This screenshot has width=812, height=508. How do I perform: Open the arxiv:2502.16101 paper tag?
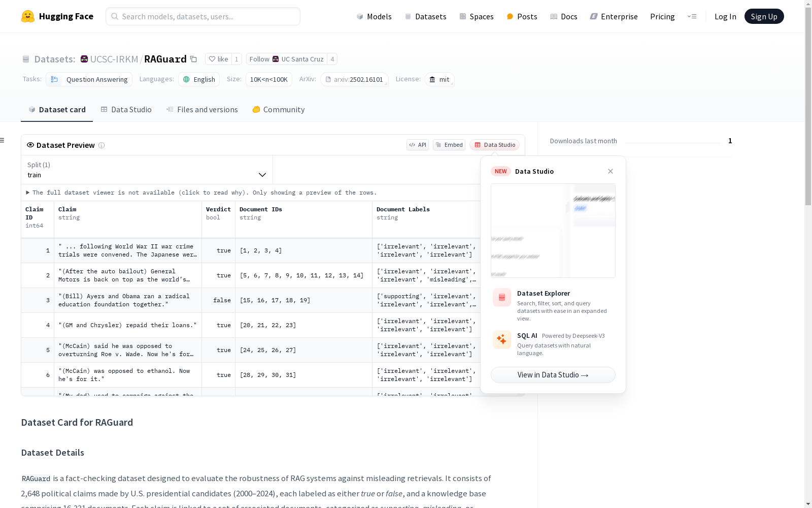[x=354, y=79]
